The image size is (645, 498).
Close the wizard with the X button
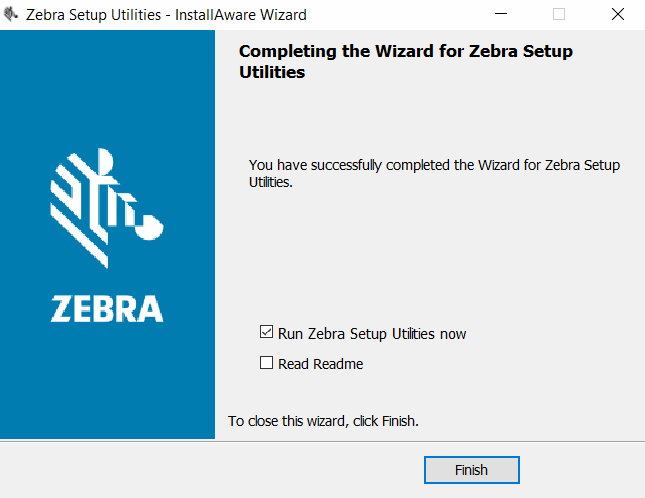click(x=617, y=15)
